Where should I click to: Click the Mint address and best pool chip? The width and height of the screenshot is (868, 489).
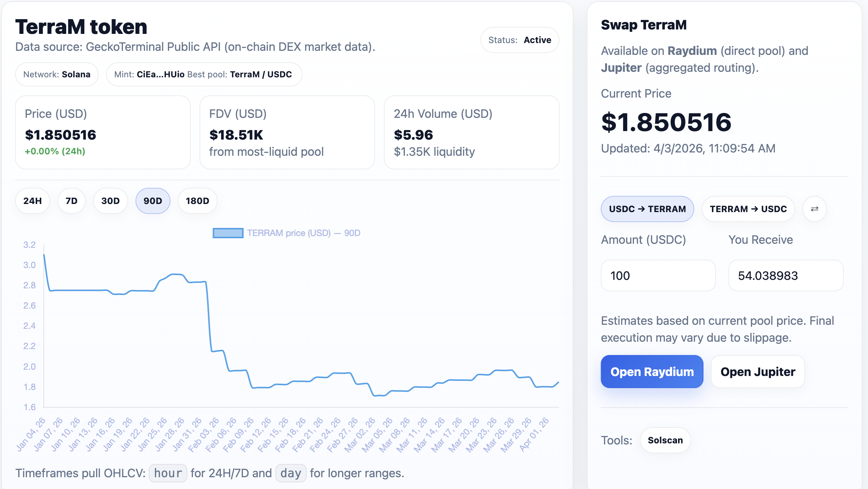204,74
